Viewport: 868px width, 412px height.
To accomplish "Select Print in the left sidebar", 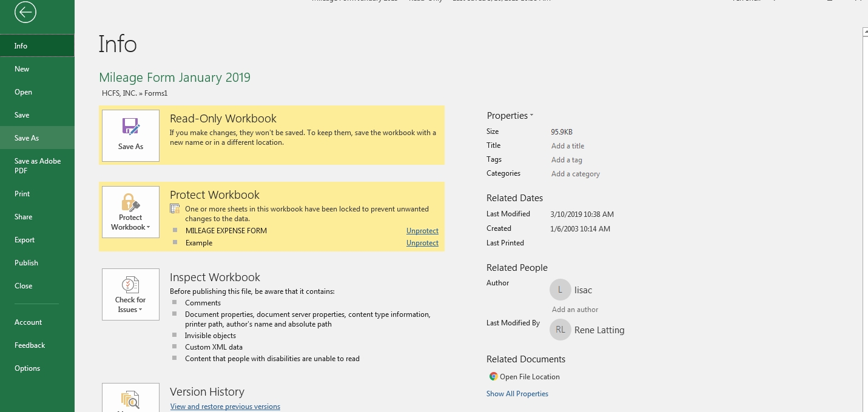I will pos(22,194).
